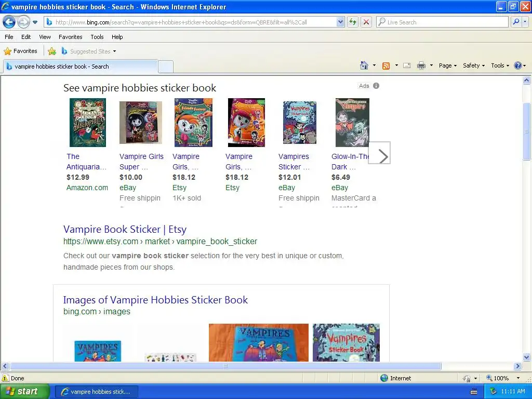Click the horizontal scrollbar left arrow
The image size is (532, 399).
click(5, 366)
